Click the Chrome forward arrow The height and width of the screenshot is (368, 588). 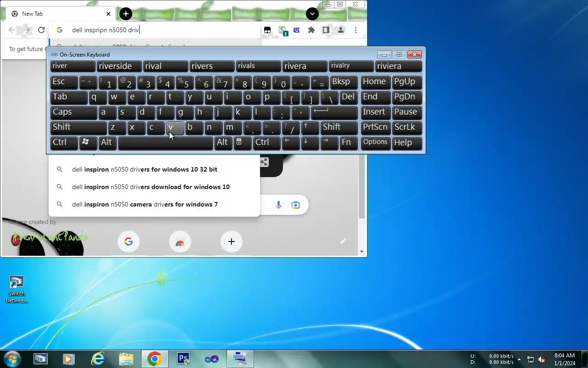pyautogui.click(x=27, y=30)
